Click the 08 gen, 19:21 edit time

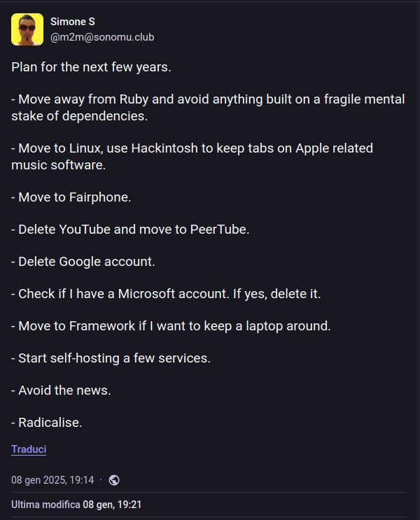[112, 504]
